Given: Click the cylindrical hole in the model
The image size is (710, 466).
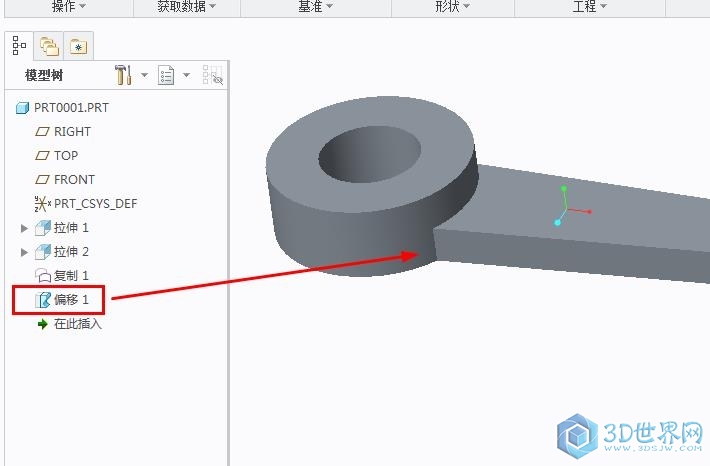Looking at the screenshot, I should coord(369,155).
